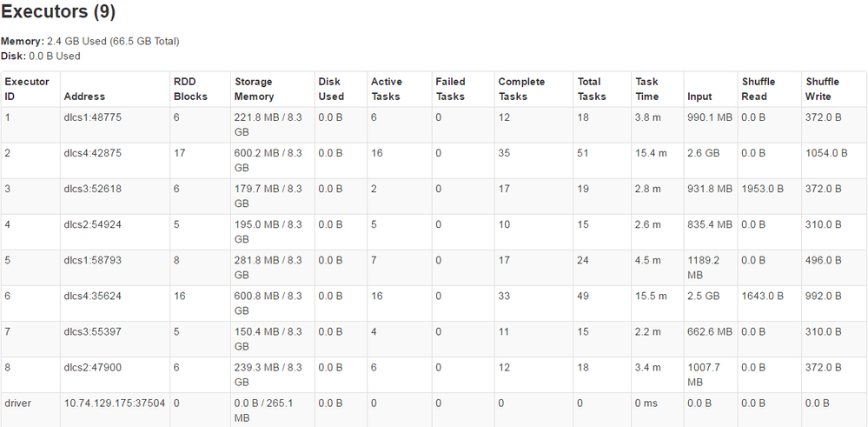Viewport: 868px width, 427px height.
Task: Click the 1953.0 B shuffle read value
Action: [x=763, y=189]
